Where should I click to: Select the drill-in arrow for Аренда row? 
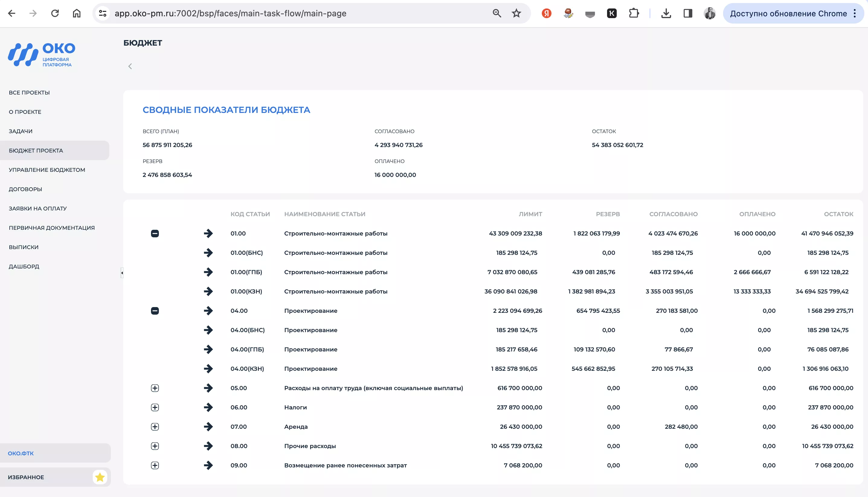[x=209, y=427]
